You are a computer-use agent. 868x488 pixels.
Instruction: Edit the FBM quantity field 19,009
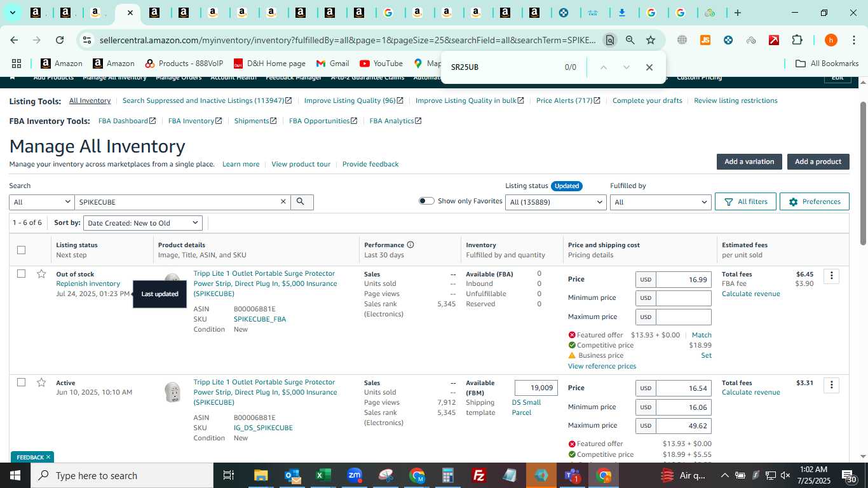(x=536, y=388)
